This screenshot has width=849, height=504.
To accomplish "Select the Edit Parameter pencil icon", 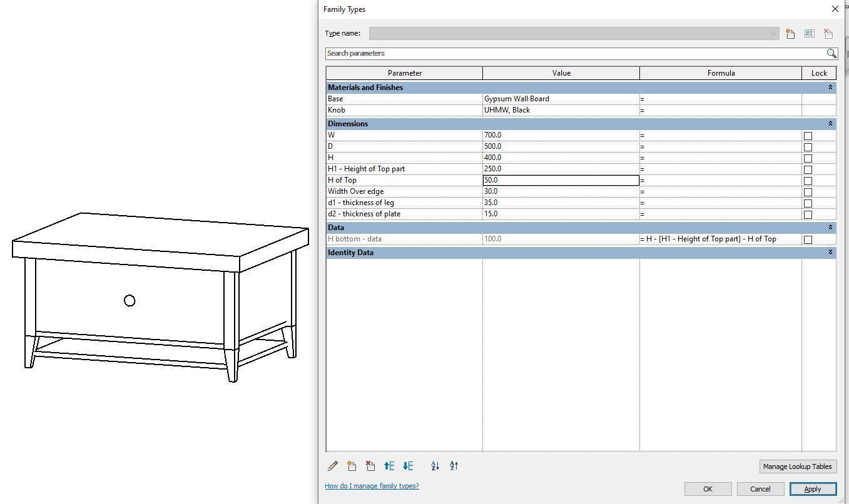I will 332,466.
